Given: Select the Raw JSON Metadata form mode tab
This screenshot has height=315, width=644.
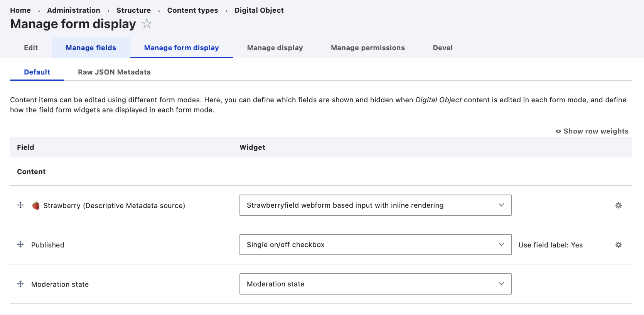Looking at the screenshot, I should [x=114, y=72].
